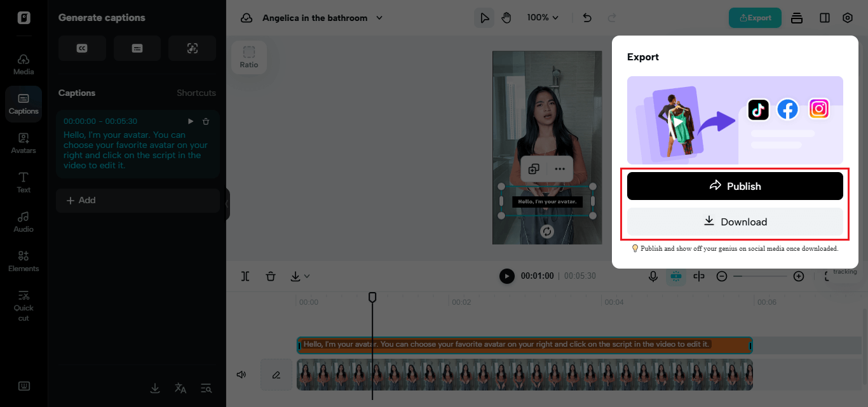Click the keyboard shortcuts icon in sidebar
868x407 pixels.
[x=24, y=386]
